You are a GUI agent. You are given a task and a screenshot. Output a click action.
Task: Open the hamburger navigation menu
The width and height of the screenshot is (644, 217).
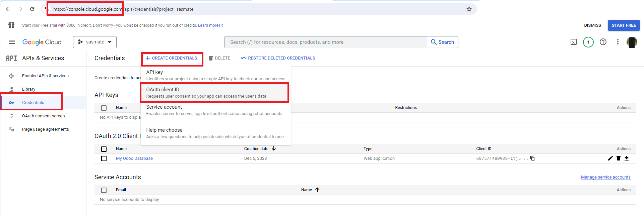[12, 42]
